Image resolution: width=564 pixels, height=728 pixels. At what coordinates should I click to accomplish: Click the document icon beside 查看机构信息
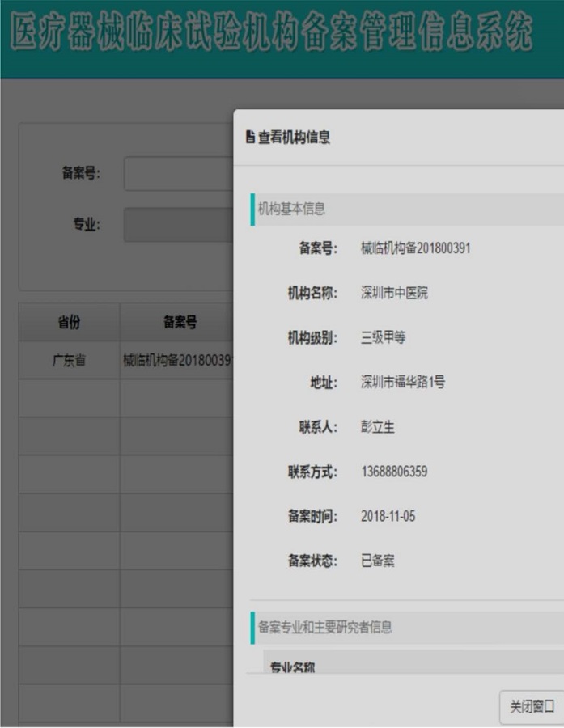pos(250,137)
